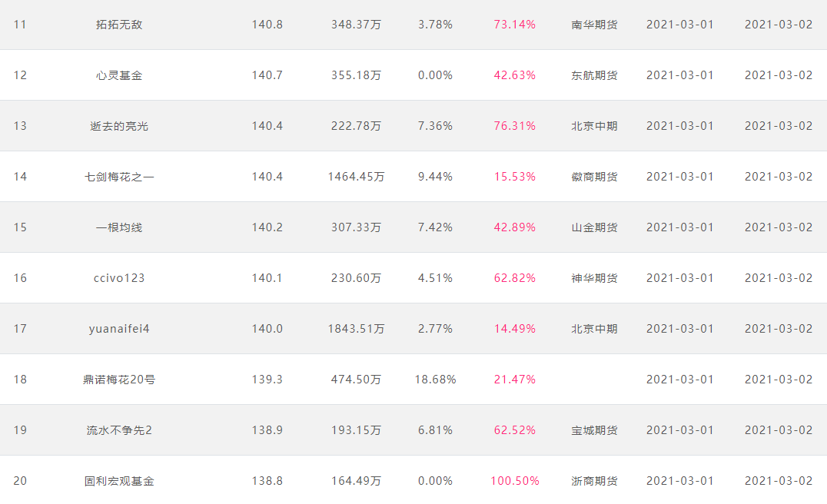Select 流水不争先2 account name

(x=119, y=430)
